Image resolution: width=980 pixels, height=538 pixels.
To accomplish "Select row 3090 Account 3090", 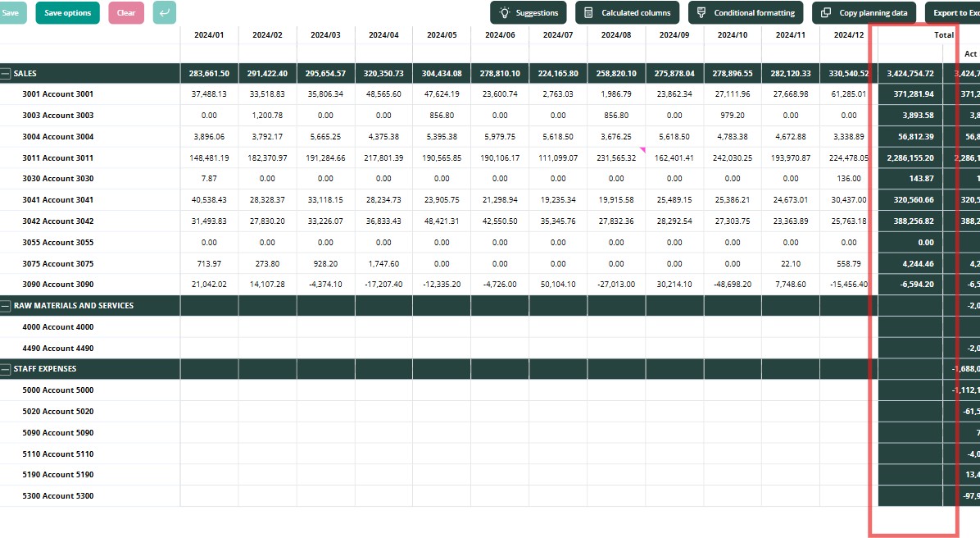I will (x=57, y=285).
